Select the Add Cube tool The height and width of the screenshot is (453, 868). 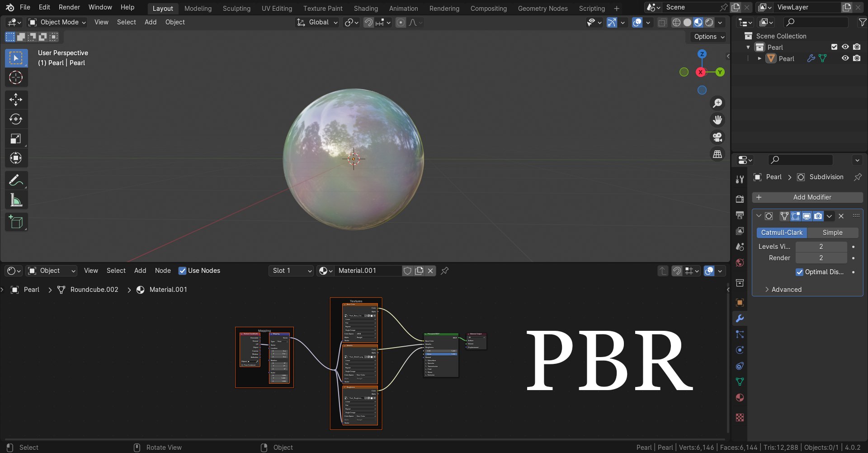(x=16, y=222)
